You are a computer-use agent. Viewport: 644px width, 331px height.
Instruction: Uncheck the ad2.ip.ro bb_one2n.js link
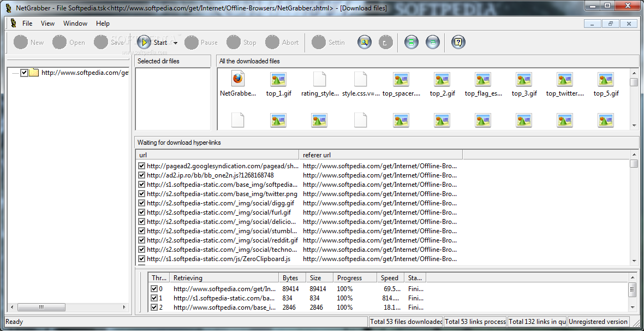coord(142,175)
